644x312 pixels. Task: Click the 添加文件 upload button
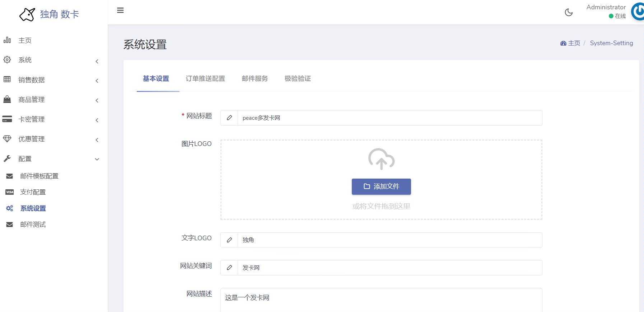point(381,186)
